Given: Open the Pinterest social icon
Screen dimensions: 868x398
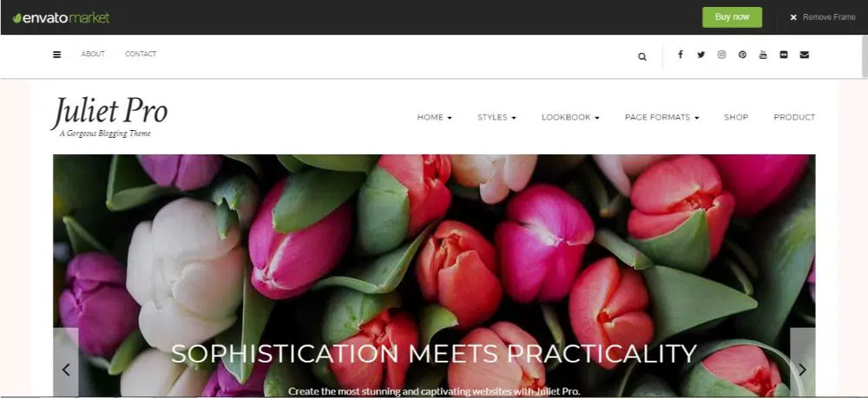Looking at the screenshot, I should pyautogui.click(x=742, y=54).
